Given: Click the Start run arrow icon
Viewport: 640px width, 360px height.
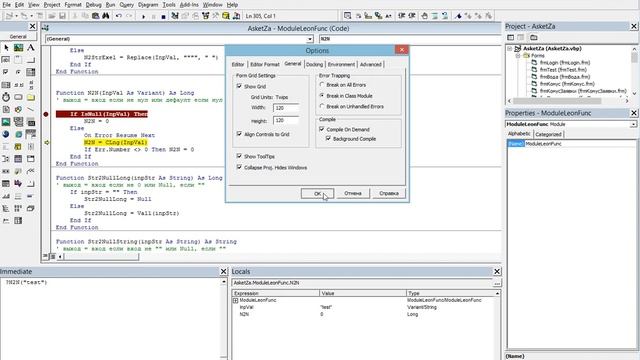Looking at the screenshot, I should click(143, 16).
